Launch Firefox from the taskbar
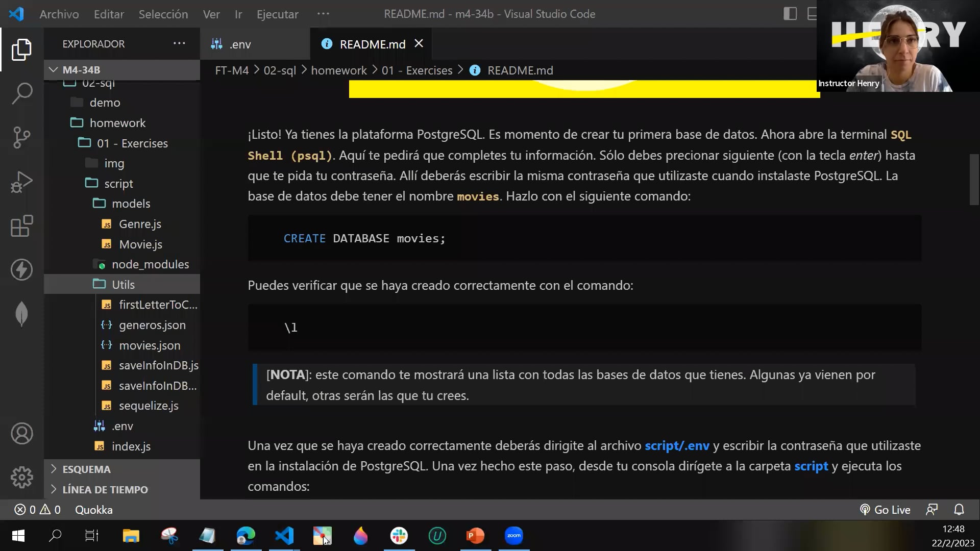980x551 pixels. [x=360, y=536]
